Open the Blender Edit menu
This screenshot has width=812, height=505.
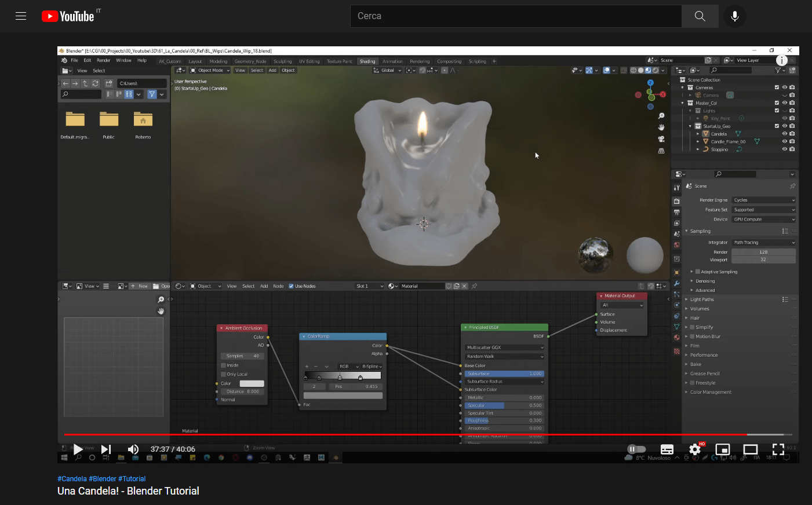coord(88,60)
